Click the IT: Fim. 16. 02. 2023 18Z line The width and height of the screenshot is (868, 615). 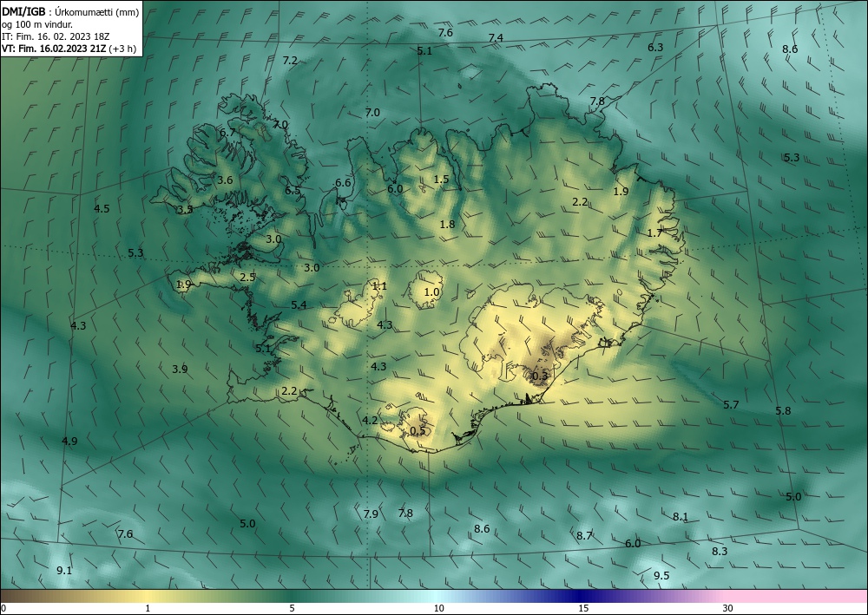click(56, 36)
